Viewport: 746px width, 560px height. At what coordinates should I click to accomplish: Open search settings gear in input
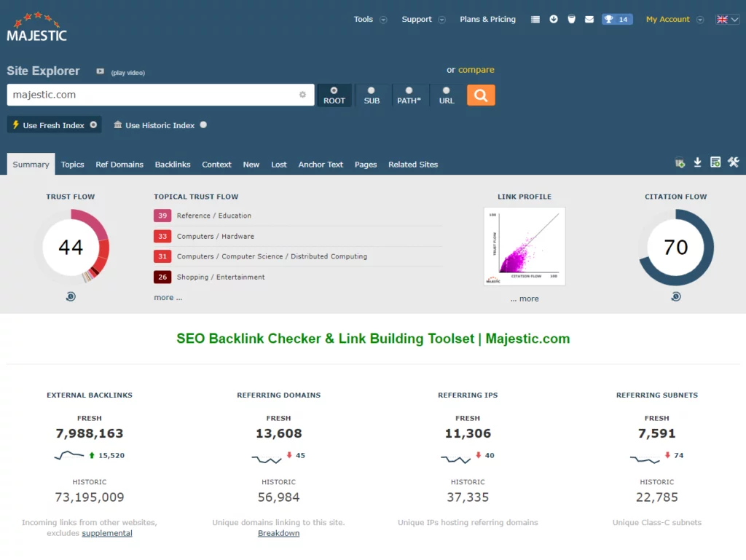tap(302, 95)
